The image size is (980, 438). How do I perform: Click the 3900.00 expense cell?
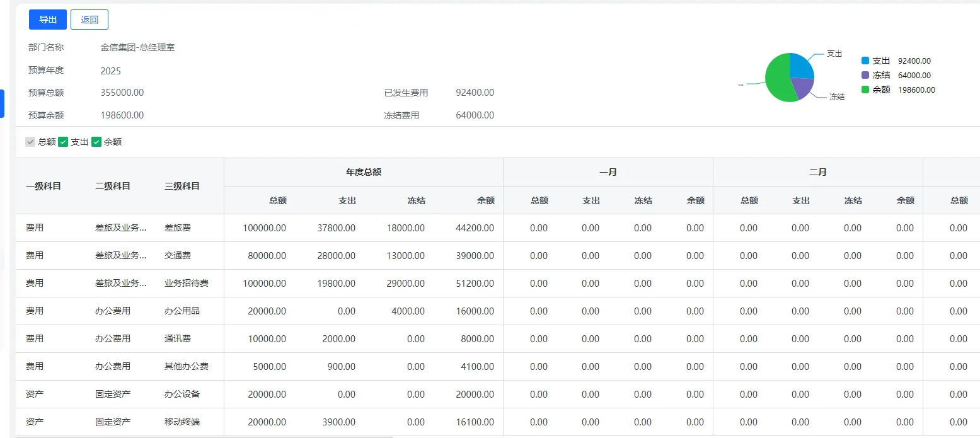click(339, 422)
